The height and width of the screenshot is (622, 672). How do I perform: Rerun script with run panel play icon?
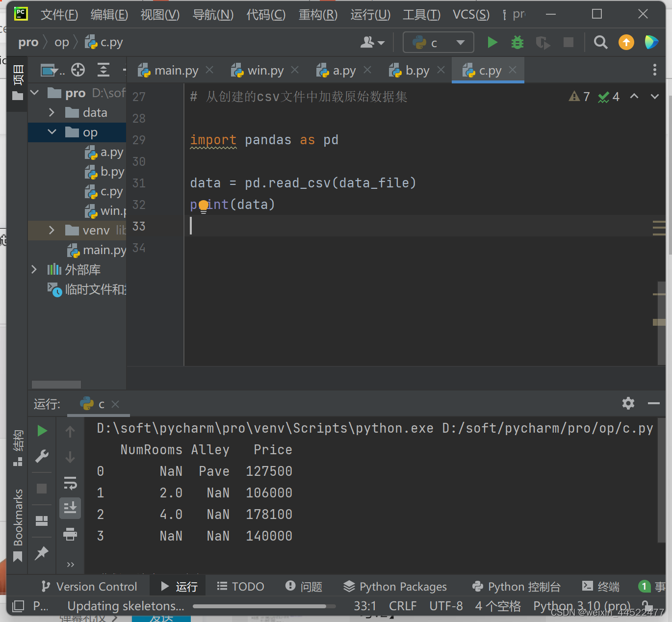(42, 431)
